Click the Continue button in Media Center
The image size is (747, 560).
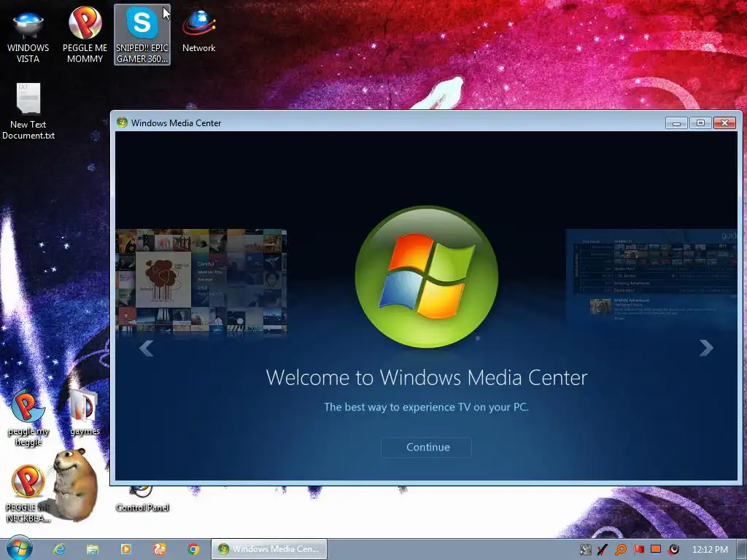pos(426,447)
